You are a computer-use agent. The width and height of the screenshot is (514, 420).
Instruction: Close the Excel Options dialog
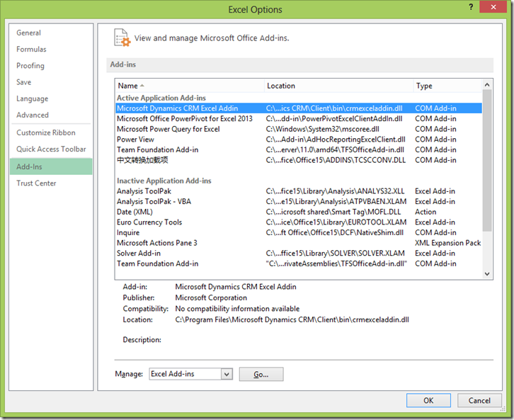(x=493, y=7)
